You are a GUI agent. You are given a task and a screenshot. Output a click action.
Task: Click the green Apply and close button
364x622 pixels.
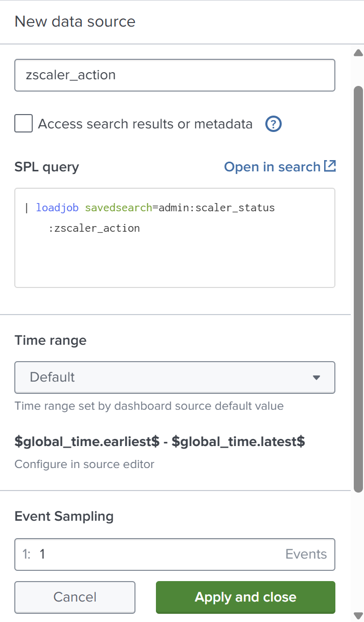pyautogui.click(x=245, y=597)
